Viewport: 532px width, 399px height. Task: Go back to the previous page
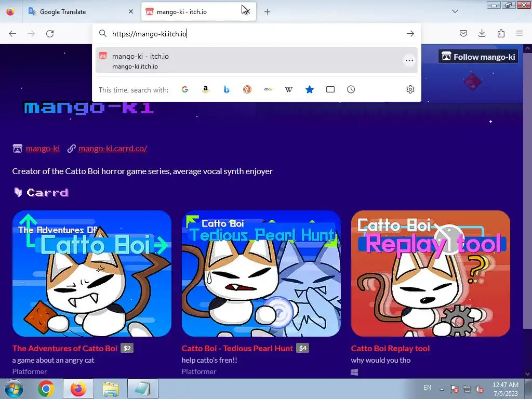point(12,34)
